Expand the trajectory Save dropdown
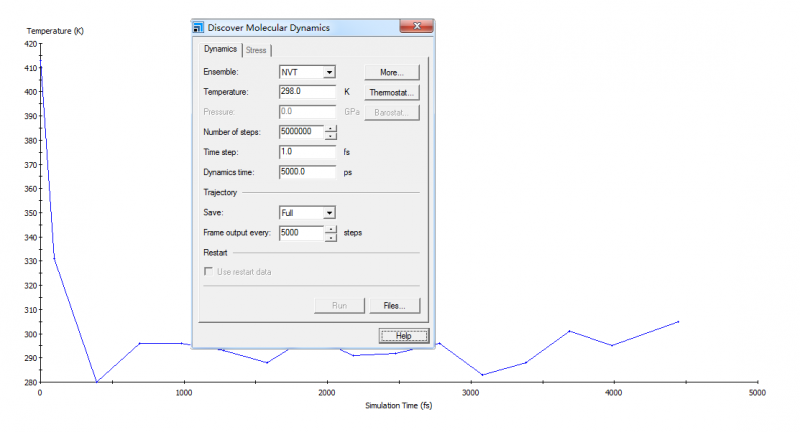 (x=329, y=213)
